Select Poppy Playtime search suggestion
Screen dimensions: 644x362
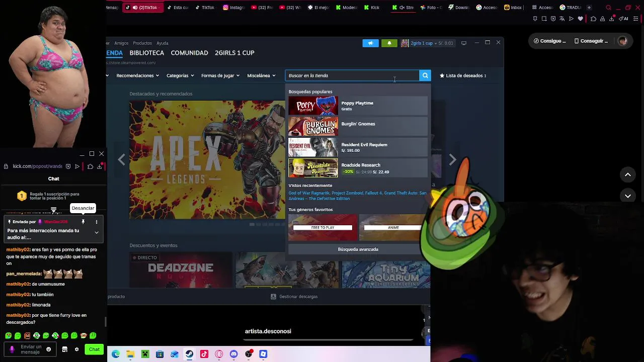pos(358,106)
